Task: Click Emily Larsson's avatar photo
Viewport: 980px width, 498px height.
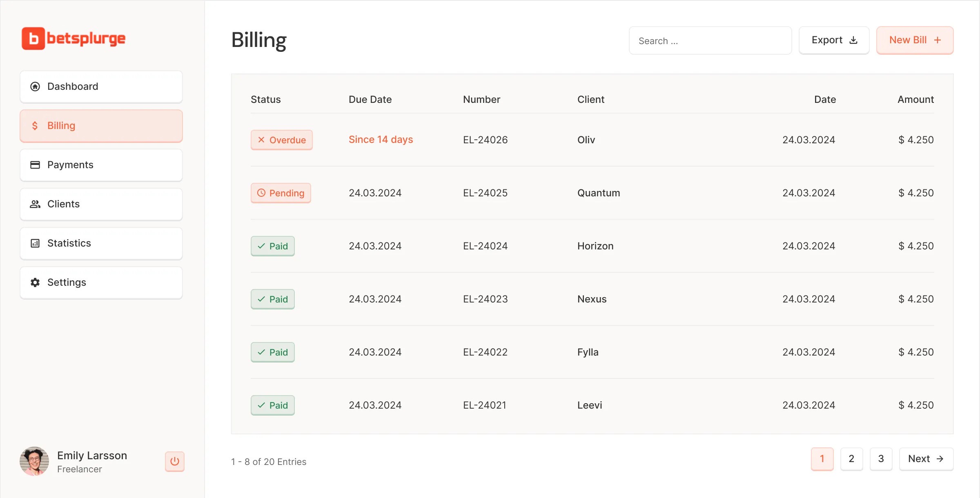Action: click(x=34, y=461)
